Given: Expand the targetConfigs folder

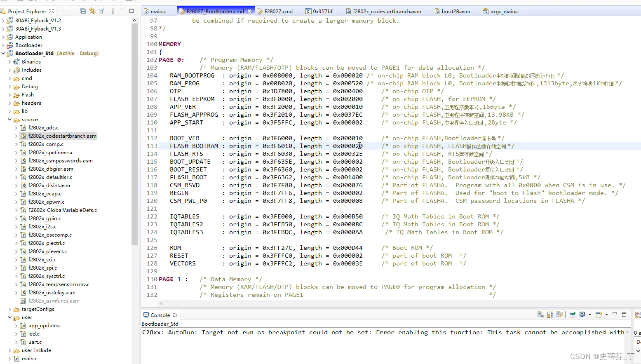Looking at the screenshot, I should point(10,309).
